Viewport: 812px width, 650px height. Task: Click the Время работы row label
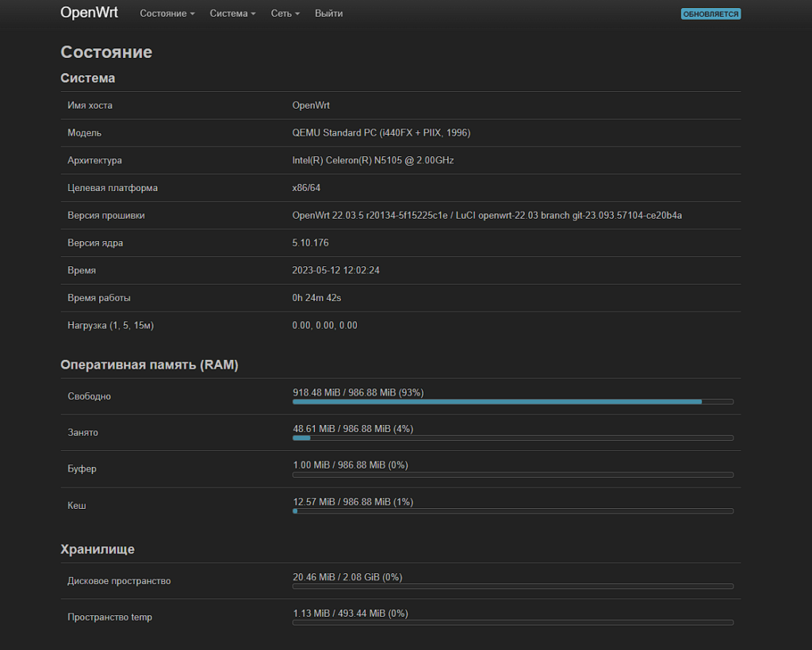click(x=99, y=297)
